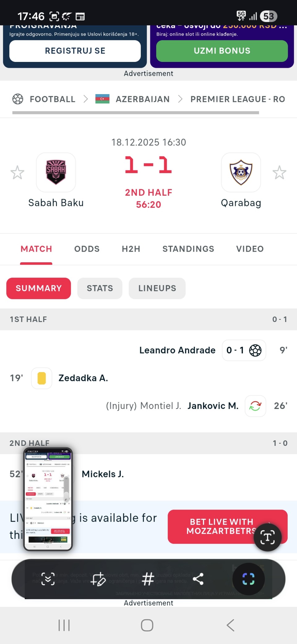Image resolution: width=297 pixels, height=644 pixels.
Task: Tap the hashtag tag icon
Action: (x=148, y=579)
